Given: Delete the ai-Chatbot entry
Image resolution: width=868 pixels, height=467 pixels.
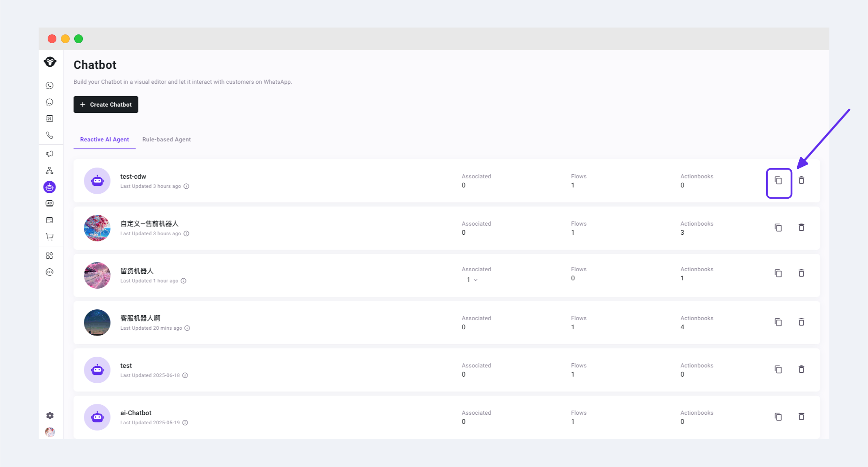Looking at the screenshot, I should tap(801, 416).
